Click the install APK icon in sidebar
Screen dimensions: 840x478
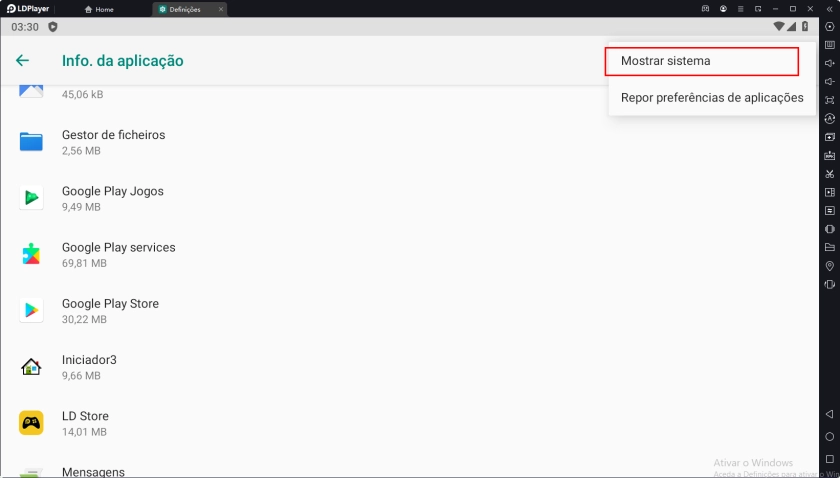(830, 155)
